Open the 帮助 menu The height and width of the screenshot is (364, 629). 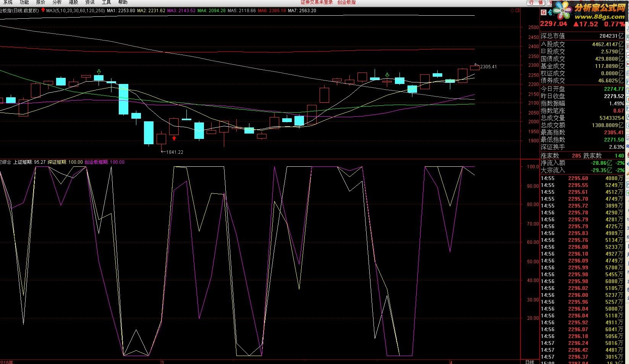click(123, 2)
